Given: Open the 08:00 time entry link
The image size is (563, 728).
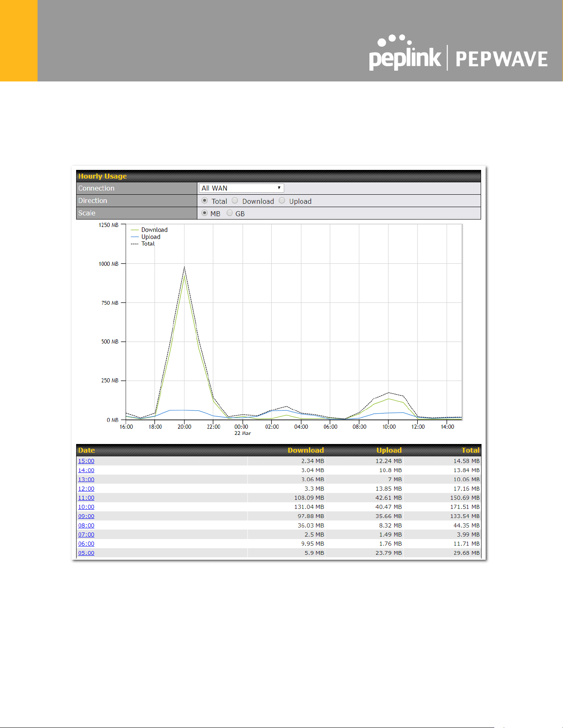Looking at the screenshot, I should click(x=86, y=525).
